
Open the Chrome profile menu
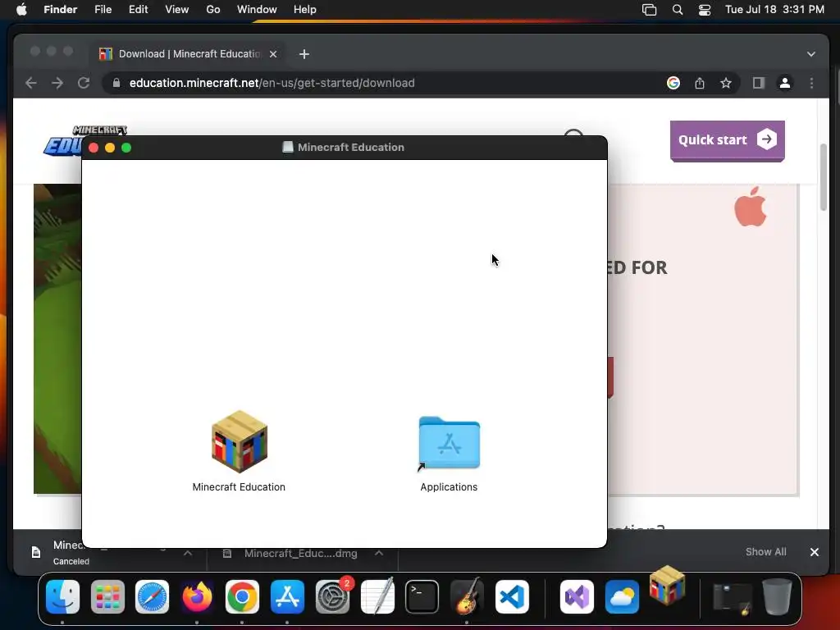click(x=785, y=83)
